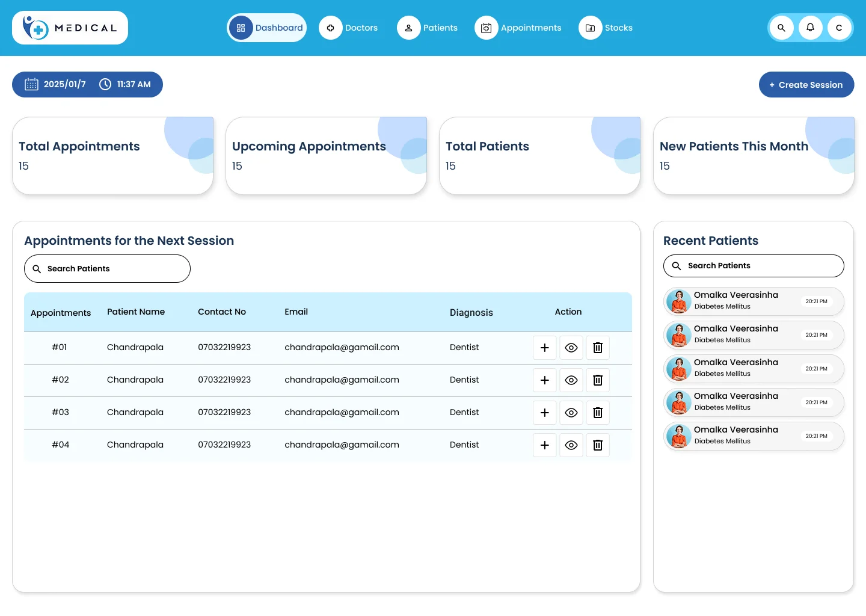
Task: Focus the Recent Patients search field
Action: pos(754,266)
